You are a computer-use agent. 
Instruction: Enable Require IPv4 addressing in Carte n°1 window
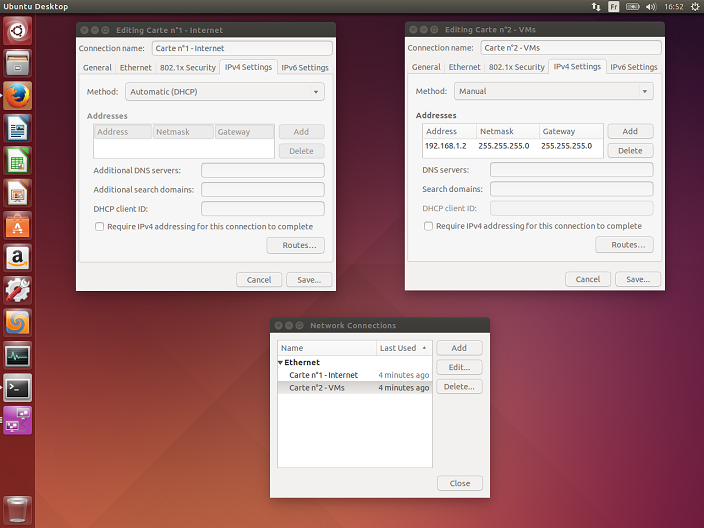click(x=99, y=227)
